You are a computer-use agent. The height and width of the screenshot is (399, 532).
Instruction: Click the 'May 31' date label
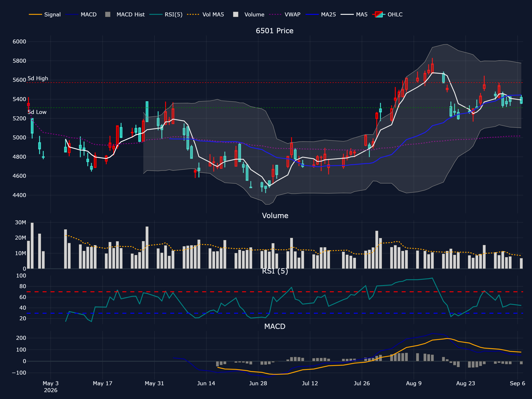point(155,383)
